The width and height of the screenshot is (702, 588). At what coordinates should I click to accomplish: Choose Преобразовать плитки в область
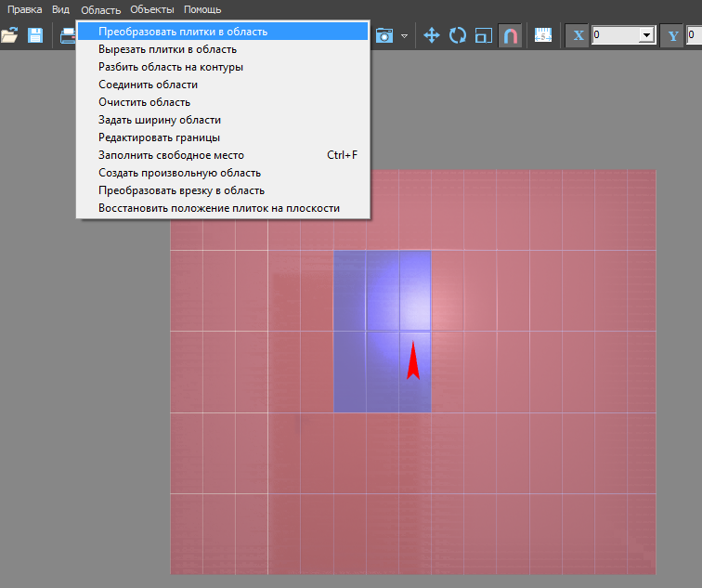(183, 32)
